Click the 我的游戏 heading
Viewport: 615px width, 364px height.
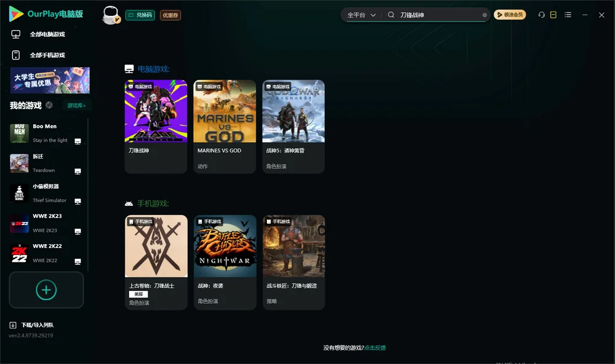coord(25,105)
